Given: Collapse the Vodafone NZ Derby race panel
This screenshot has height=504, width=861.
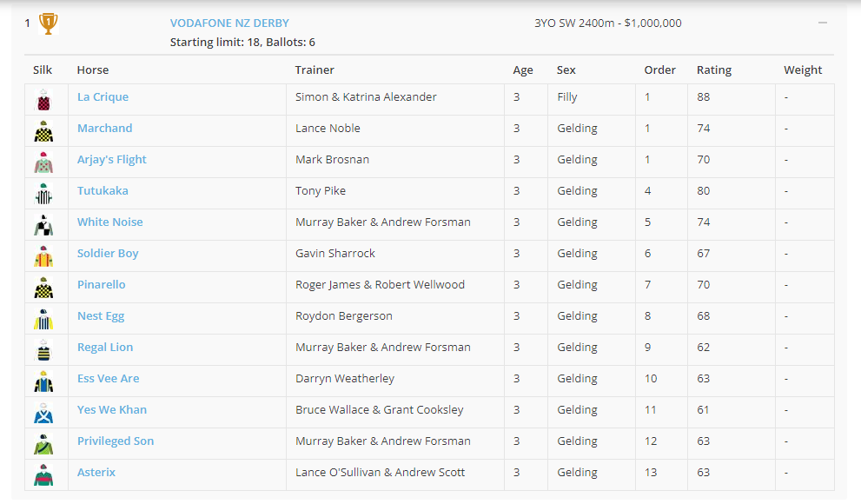Looking at the screenshot, I should point(823,23).
